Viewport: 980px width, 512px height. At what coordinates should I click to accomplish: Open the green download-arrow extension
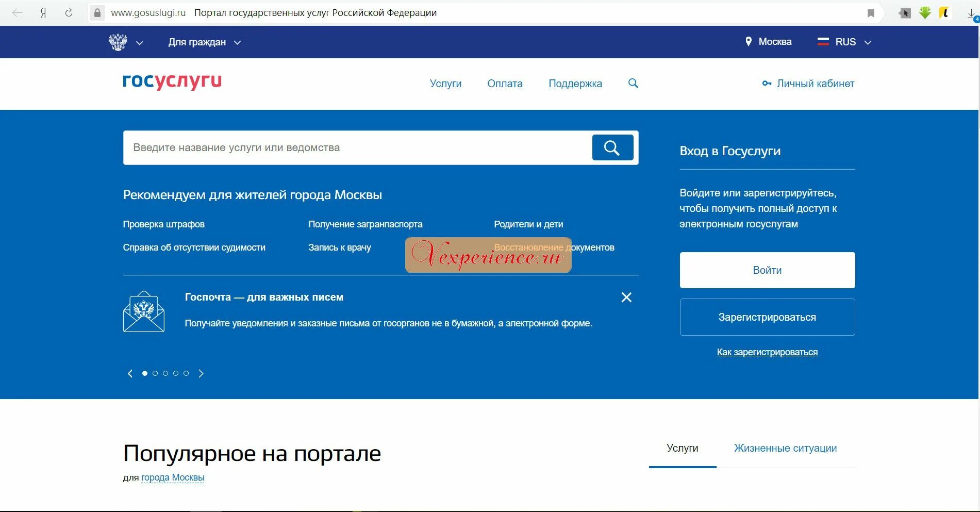pos(925,13)
